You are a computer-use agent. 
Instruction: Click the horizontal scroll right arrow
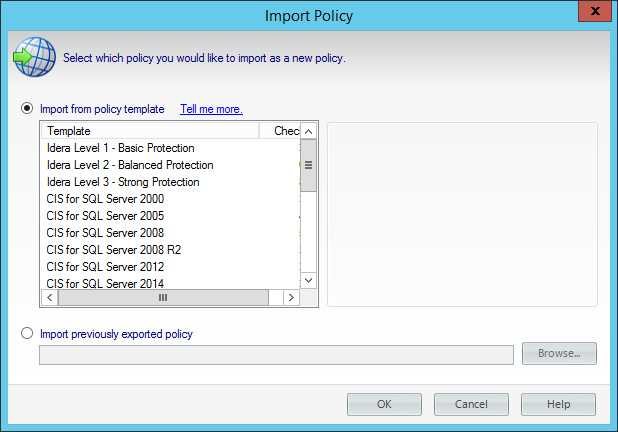point(291,297)
